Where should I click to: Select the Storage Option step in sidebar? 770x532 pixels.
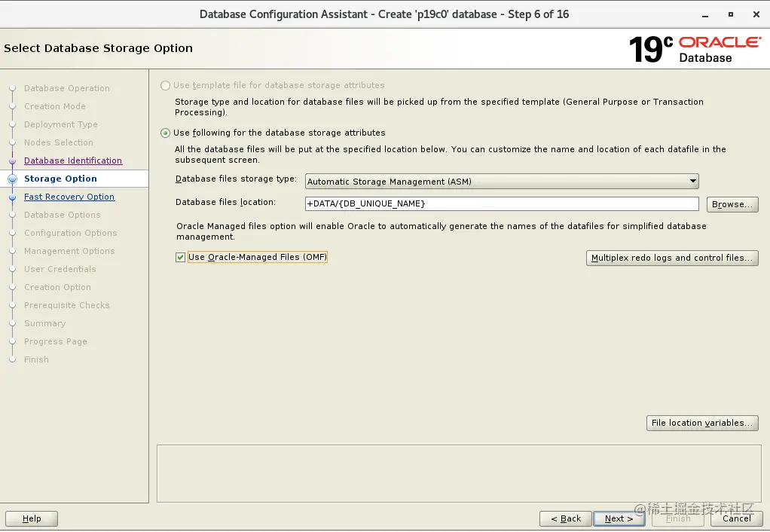pyautogui.click(x=60, y=179)
